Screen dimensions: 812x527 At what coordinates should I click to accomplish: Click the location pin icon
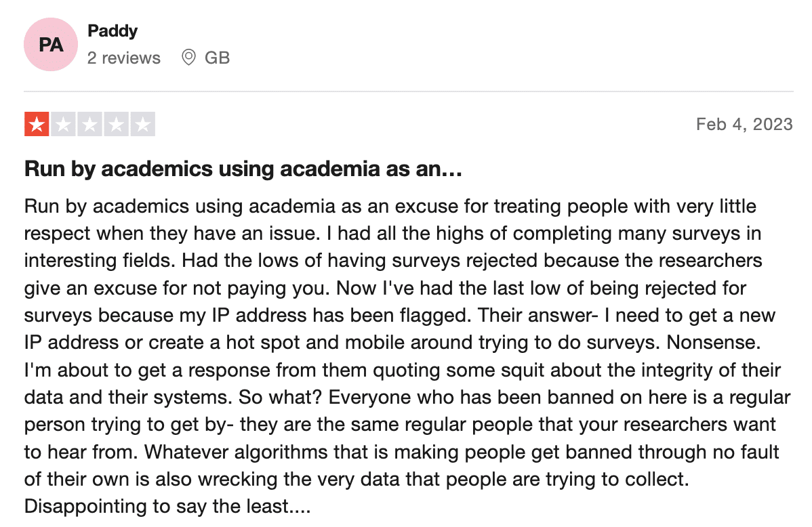(x=188, y=58)
